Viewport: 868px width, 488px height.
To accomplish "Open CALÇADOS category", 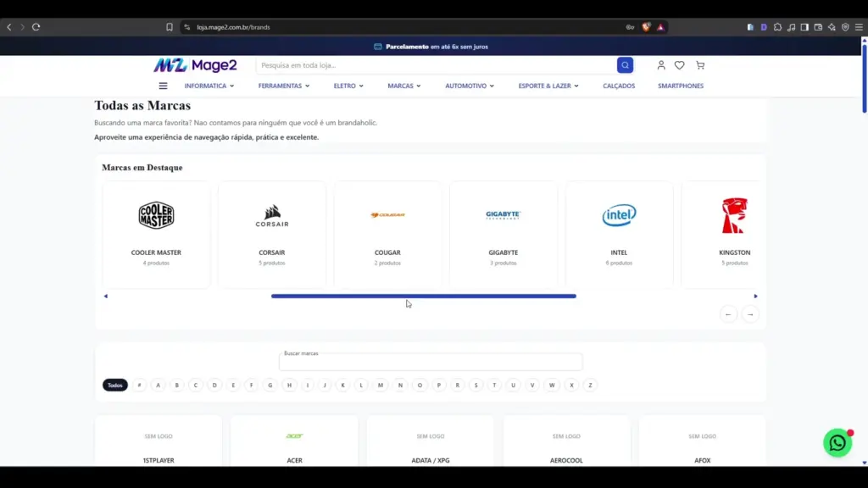I will click(619, 86).
